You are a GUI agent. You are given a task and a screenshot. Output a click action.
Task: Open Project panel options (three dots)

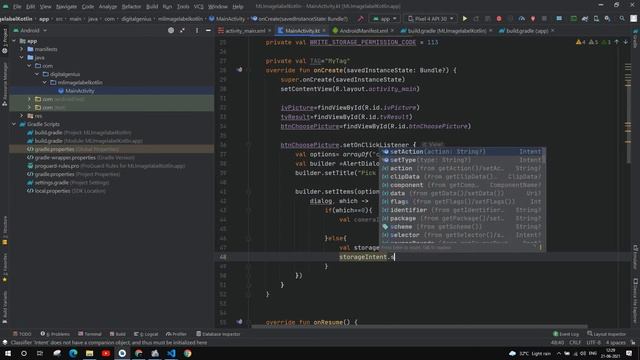197,31
